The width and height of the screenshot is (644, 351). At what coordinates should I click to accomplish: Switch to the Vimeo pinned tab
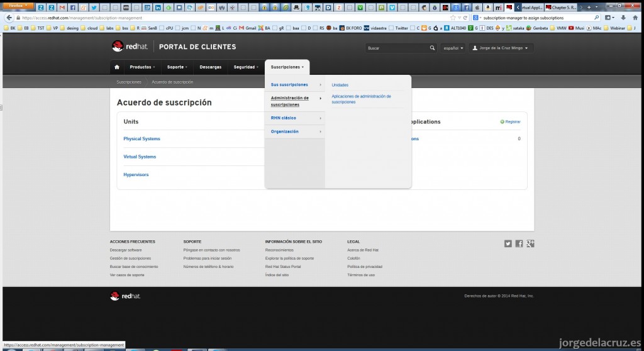click(x=392, y=8)
